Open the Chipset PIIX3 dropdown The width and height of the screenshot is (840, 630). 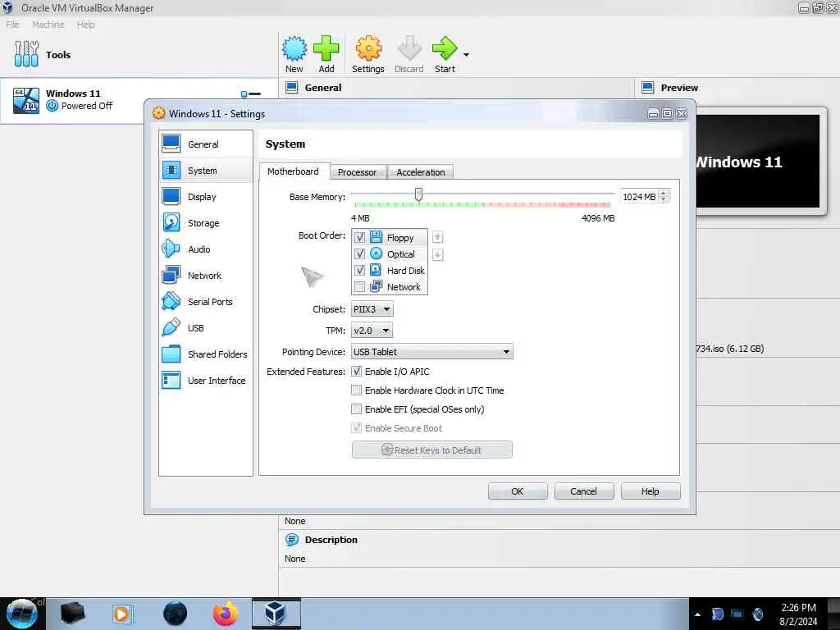[372, 309]
